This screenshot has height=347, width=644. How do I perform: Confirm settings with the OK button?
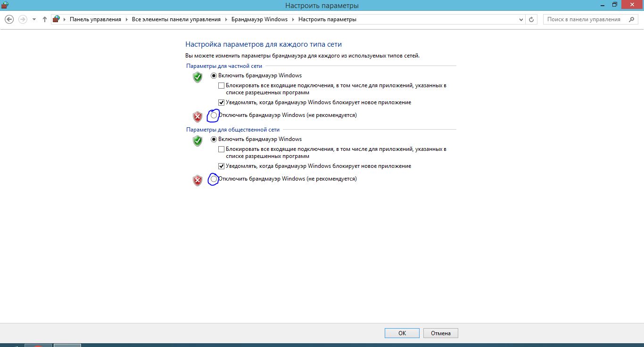[x=402, y=333]
